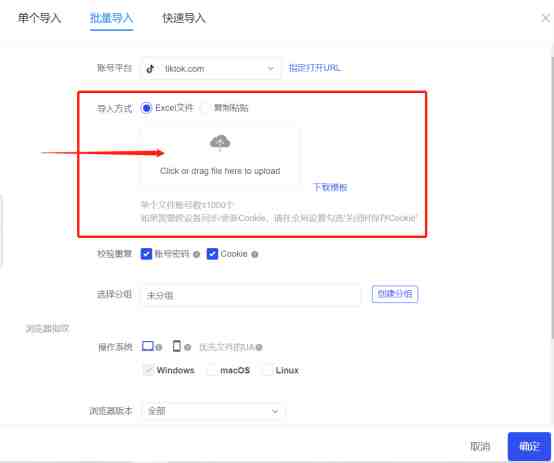Select the Excel文件 radio button

pyautogui.click(x=146, y=108)
